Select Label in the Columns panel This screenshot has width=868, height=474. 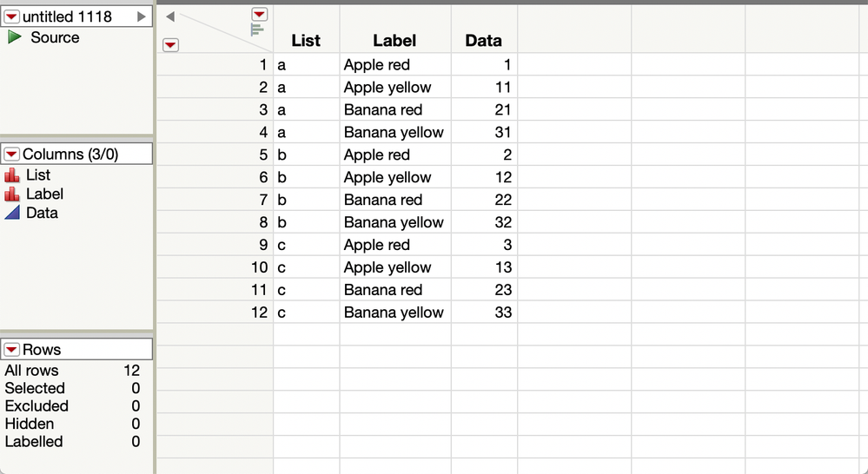tap(45, 194)
